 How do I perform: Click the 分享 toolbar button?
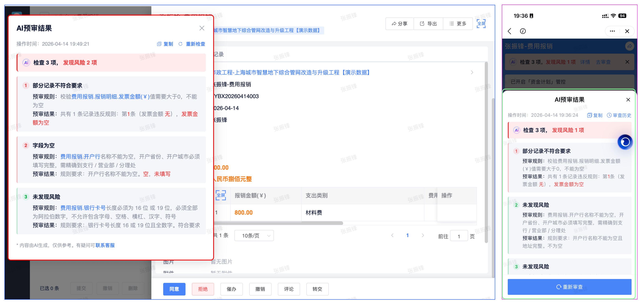400,24
